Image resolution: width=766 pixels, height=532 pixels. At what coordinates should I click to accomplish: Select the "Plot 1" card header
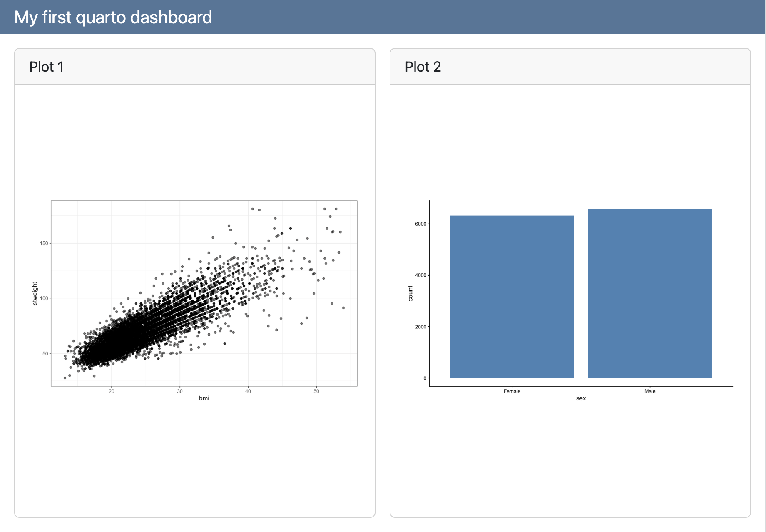[47, 67]
